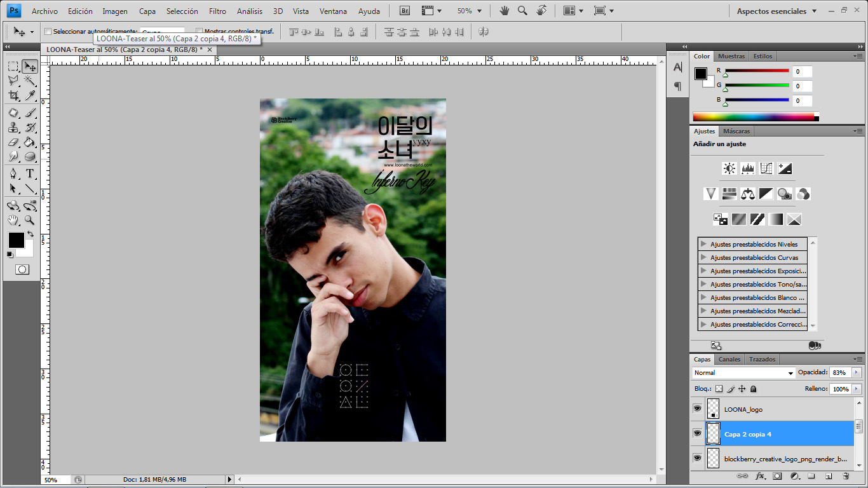
Task: Select the LOONA_logo layer thumbnail
Action: (713, 409)
